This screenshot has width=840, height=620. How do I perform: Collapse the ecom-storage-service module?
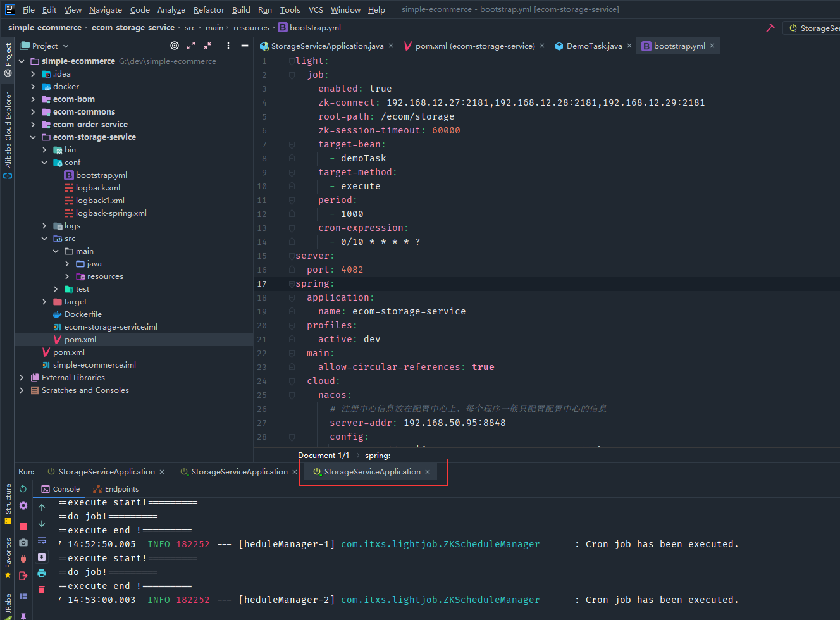point(33,137)
